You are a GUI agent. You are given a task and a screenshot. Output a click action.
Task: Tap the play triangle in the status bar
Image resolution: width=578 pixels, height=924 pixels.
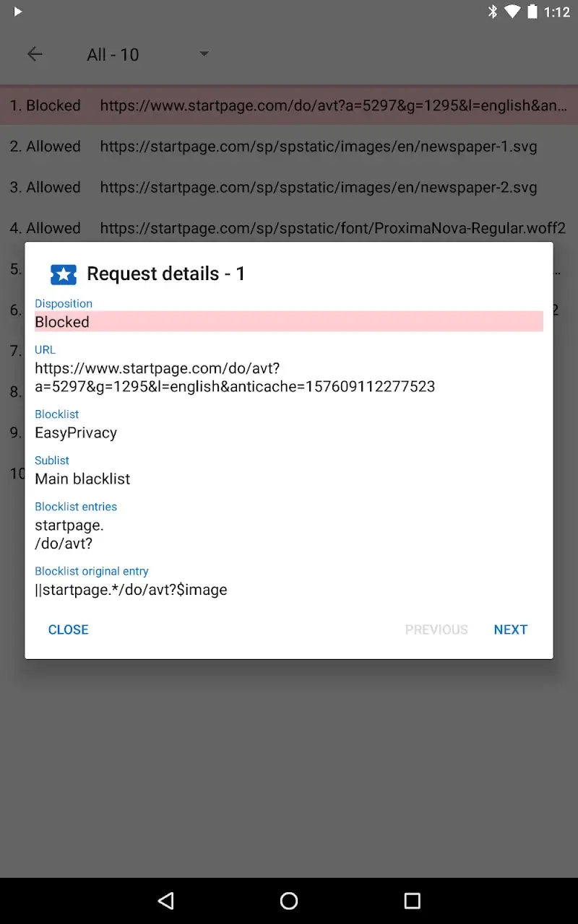(18, 12)
